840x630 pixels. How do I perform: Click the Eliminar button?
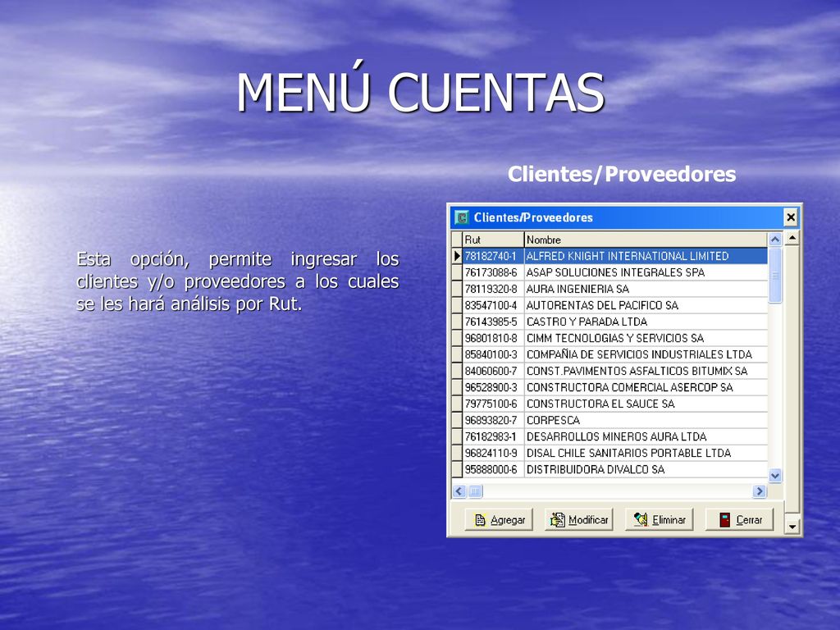click(x=659, y=519)
